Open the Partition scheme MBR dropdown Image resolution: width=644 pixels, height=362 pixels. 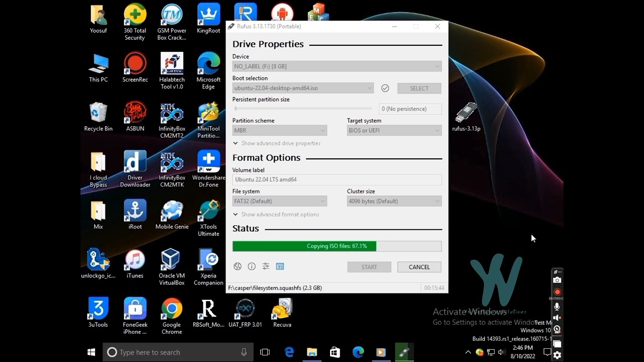[280, 130]
